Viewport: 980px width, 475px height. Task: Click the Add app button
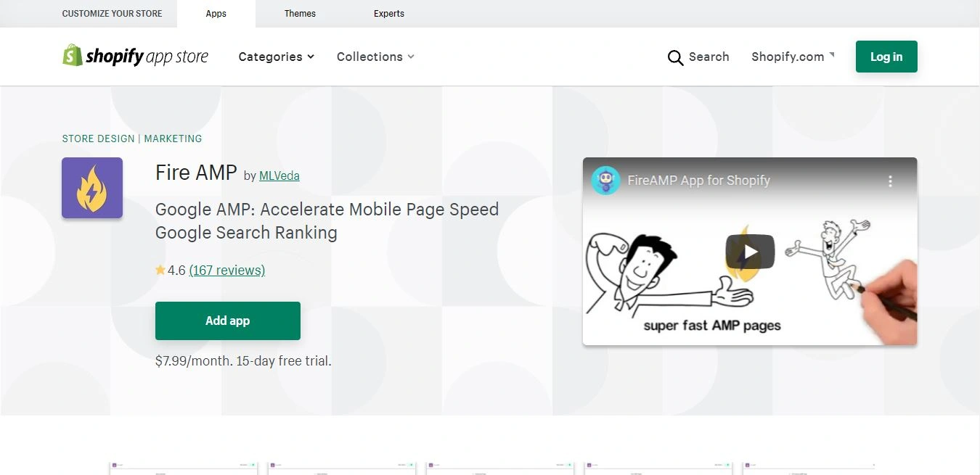(228, 321)
